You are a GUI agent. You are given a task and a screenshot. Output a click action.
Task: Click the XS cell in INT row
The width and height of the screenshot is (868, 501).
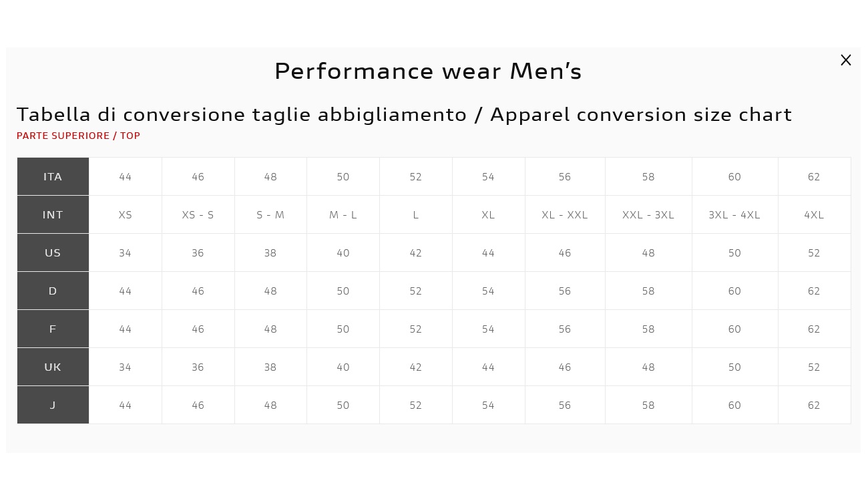pos(126,214)
